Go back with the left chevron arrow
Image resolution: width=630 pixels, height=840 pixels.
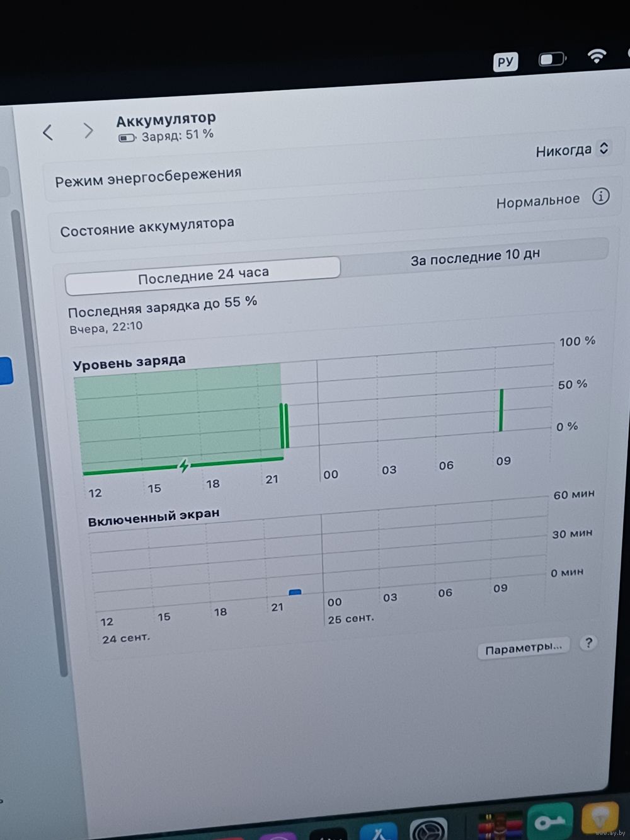coord(48,132)
